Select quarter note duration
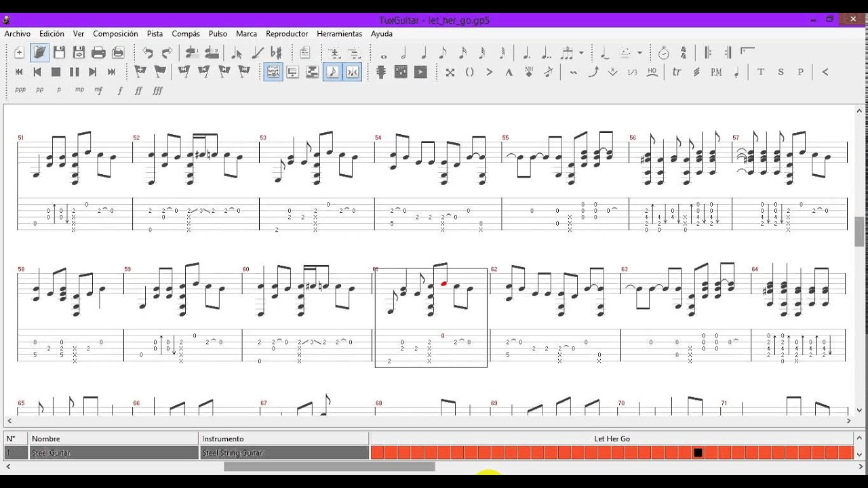This screenshot has width=868, height=488. click(x=423, y=52)
